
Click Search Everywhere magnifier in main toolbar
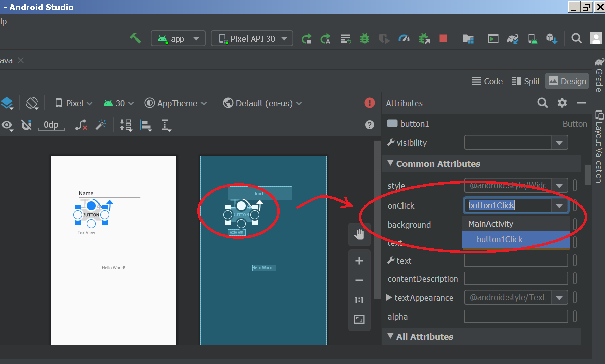coord(577,38)
